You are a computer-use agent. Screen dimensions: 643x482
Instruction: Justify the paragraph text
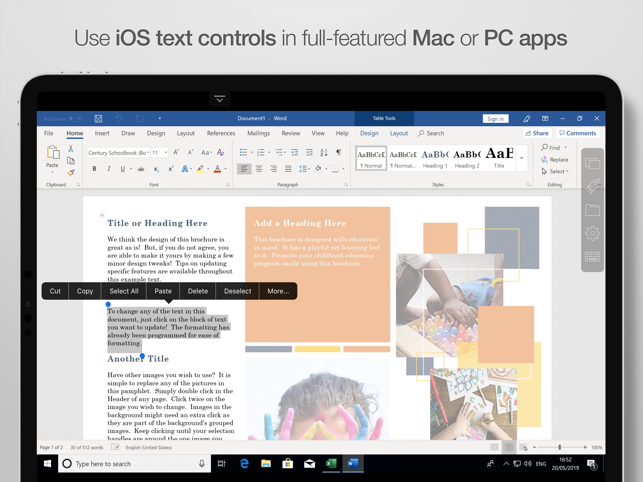[288, 169]
